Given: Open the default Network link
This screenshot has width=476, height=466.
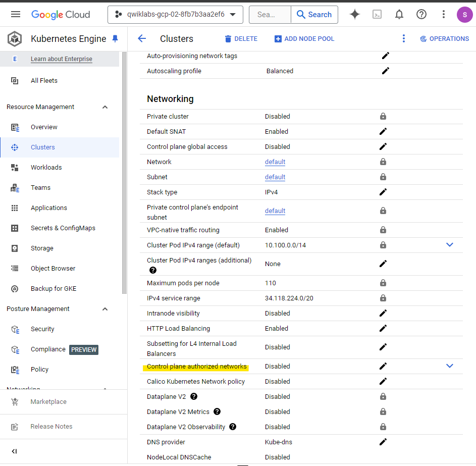Looking at the screenshot, I should click(x=275, y=162).
